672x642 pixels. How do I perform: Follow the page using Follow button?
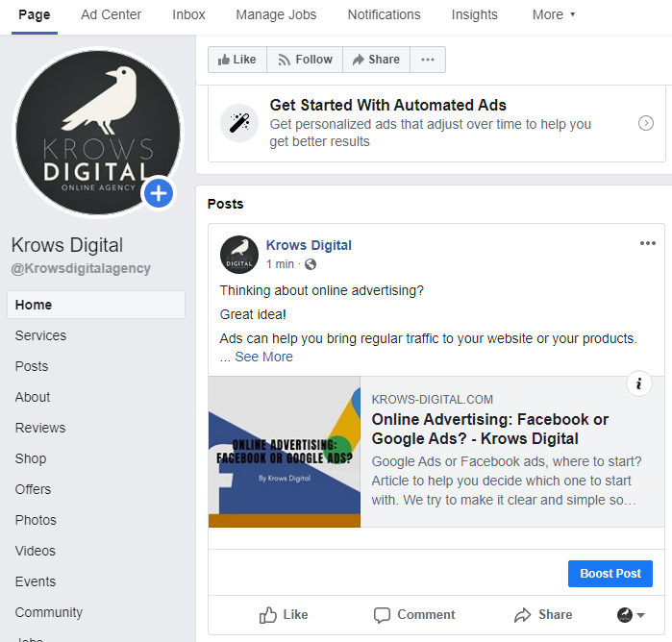pyautogui.click(x=305, y=60)
